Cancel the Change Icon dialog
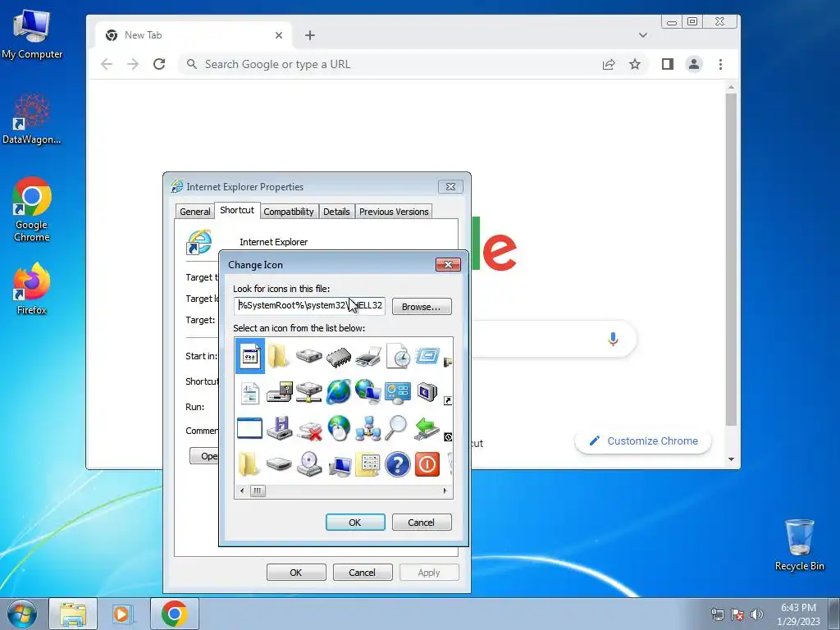Screen dimensions: 840x630 [422, 523]
